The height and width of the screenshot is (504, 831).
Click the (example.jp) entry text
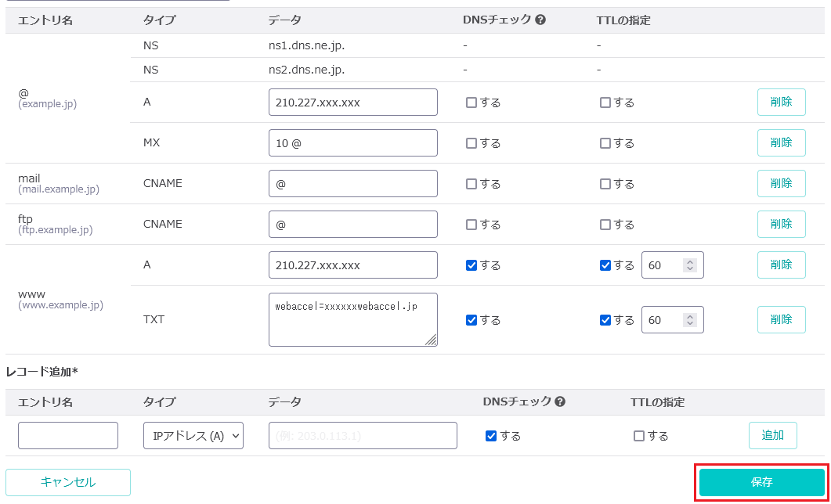47,104
